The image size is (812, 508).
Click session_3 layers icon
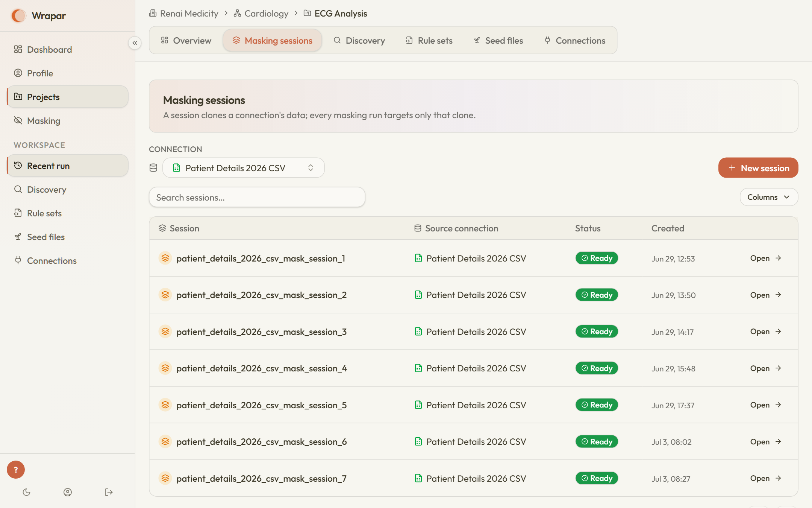click(165, 332)
